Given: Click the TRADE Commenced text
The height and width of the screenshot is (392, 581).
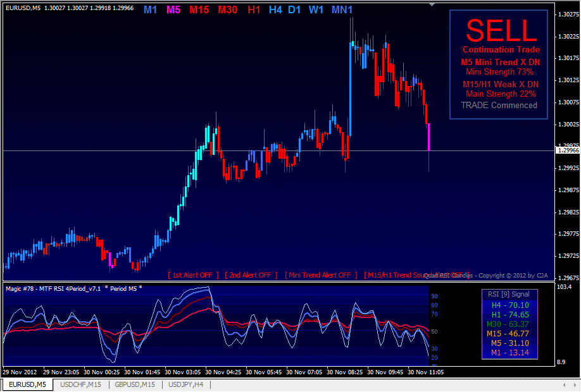Looking at the screenshot, I should [499, 106].
